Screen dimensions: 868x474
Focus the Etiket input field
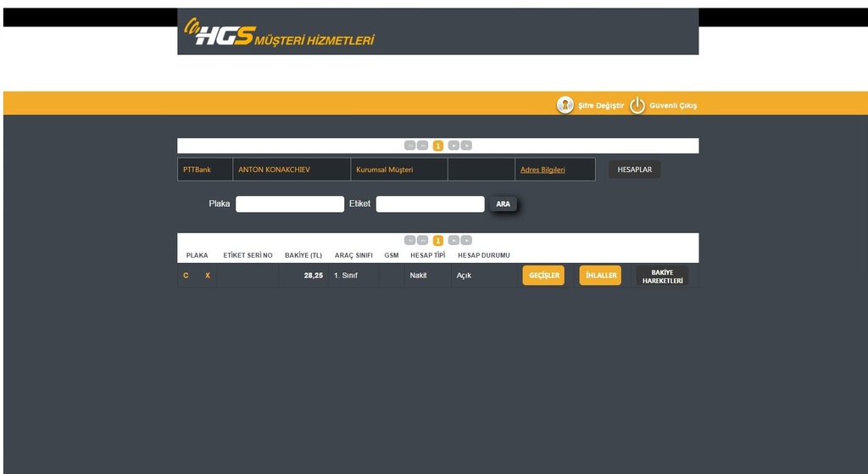tap(430, 204)
